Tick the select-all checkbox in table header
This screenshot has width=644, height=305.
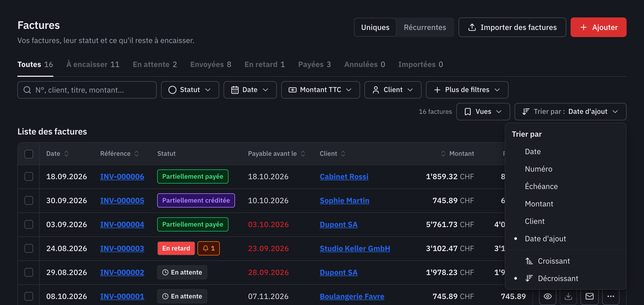(29, 154)
